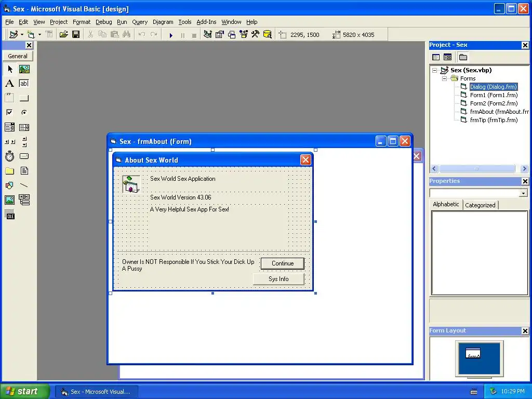Click the form thumbnail in Form Layout

[x=473, y=353]
